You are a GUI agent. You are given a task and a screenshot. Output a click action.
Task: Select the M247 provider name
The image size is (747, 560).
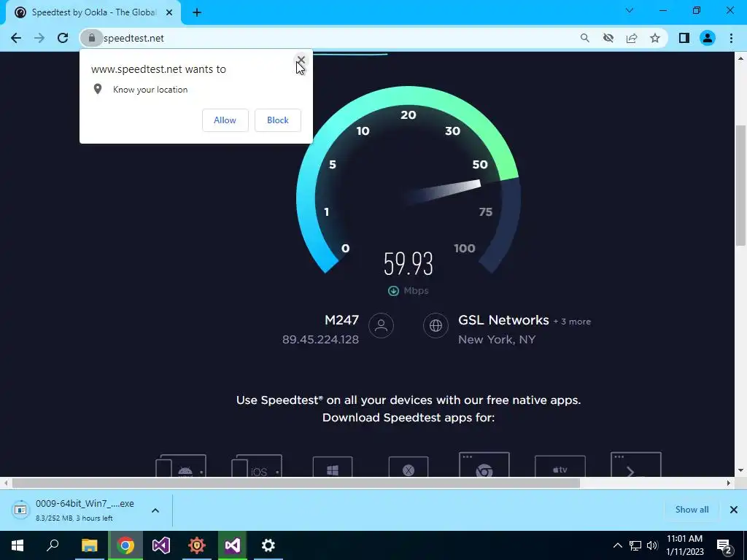341,320
